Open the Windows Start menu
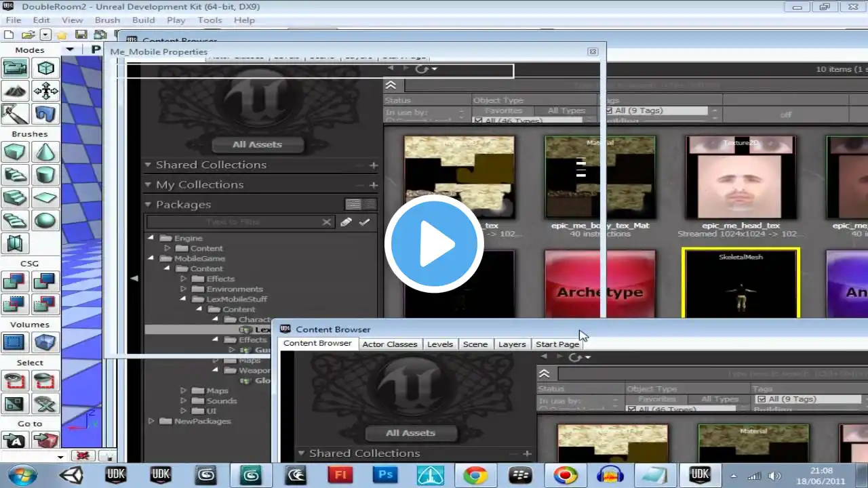Screen dimensions: 868x488 (22, 474)
